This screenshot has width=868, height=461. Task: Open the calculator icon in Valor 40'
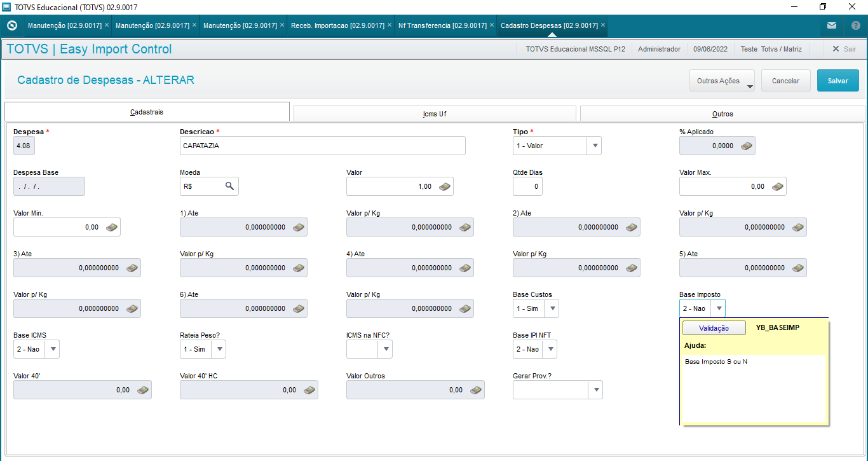(142, 390)
